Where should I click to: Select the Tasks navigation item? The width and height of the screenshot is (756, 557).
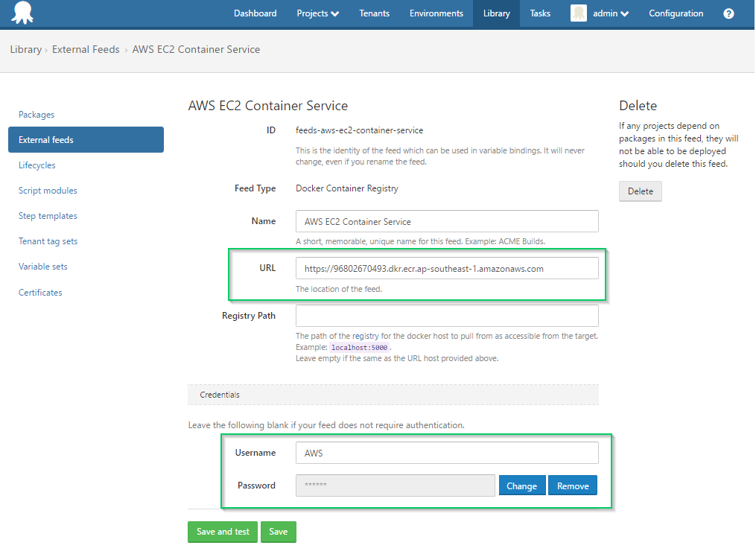540,13
